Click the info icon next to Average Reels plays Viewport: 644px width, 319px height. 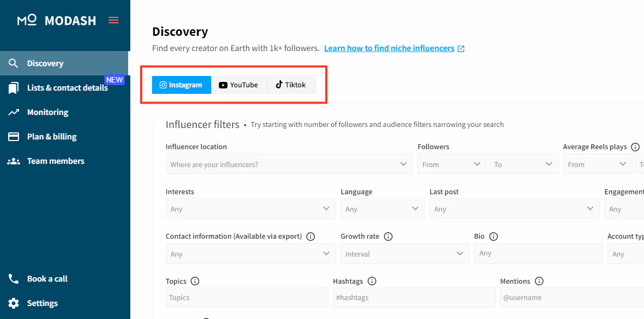coord(635,146)
